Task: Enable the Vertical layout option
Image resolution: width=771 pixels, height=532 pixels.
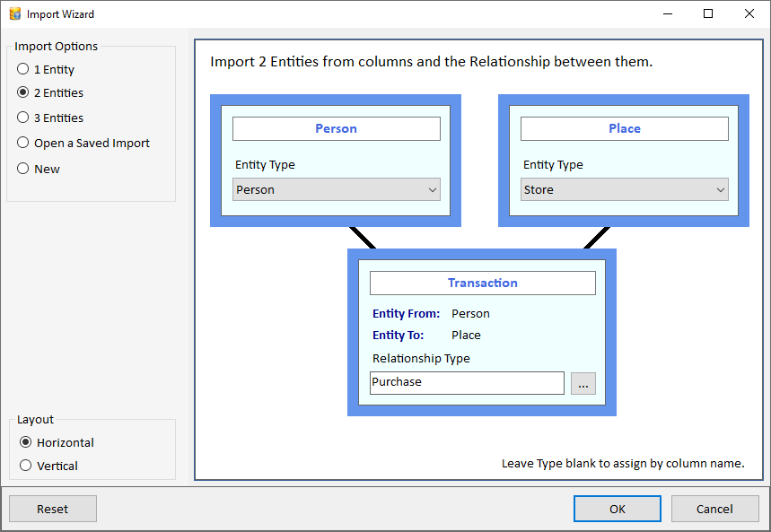Action: tap(23, 465)
